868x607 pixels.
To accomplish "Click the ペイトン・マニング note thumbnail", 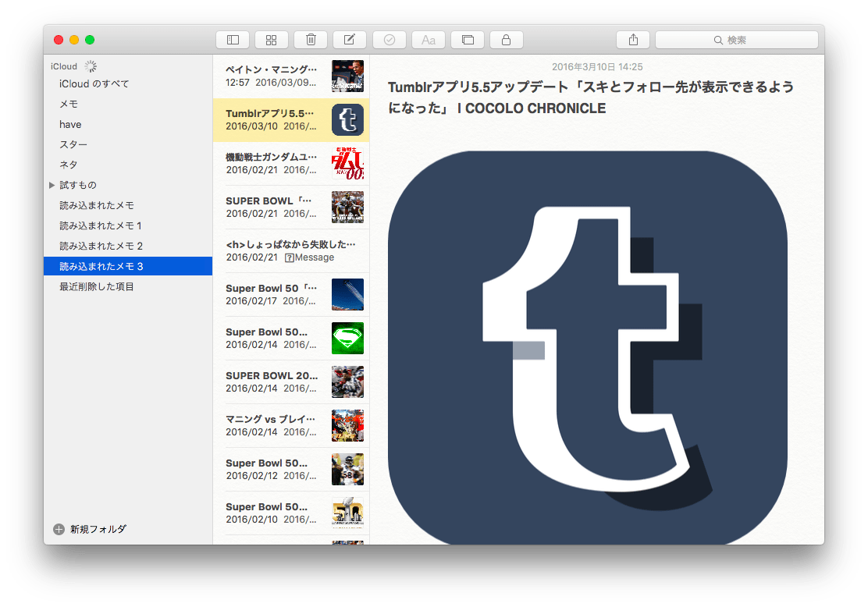I will pos(347,76).
